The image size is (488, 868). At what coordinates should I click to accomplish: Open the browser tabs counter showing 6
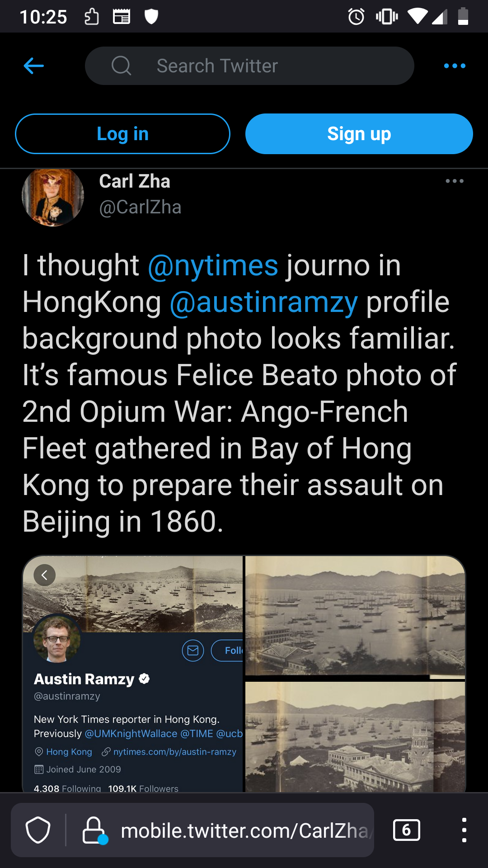[407, 830]
